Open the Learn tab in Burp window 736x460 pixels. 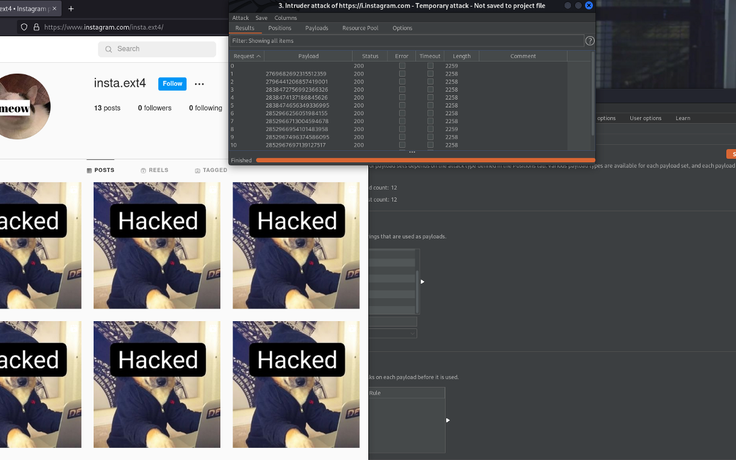683,118
